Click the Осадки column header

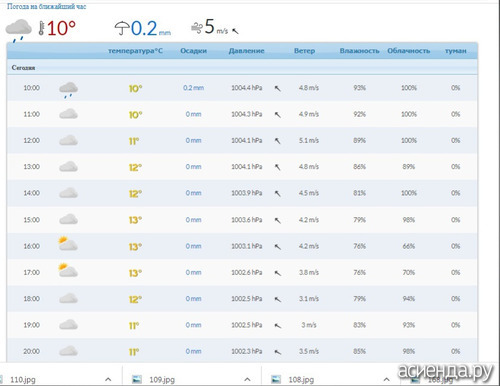point(194,51)
